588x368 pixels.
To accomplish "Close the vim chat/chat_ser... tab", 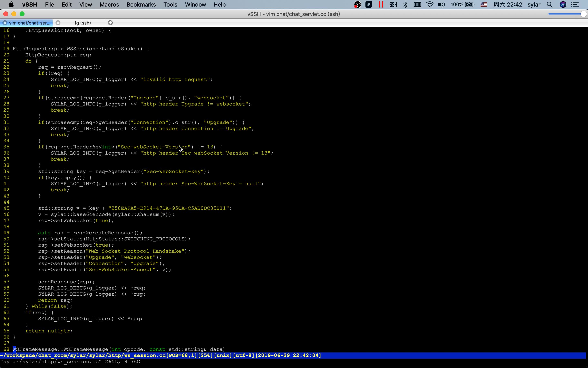I will (5, 23).
